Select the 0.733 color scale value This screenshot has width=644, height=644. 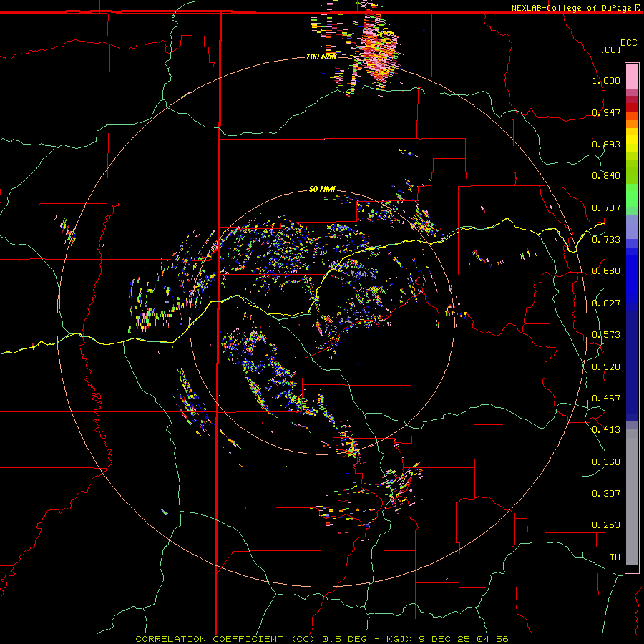tap(606, 239)
